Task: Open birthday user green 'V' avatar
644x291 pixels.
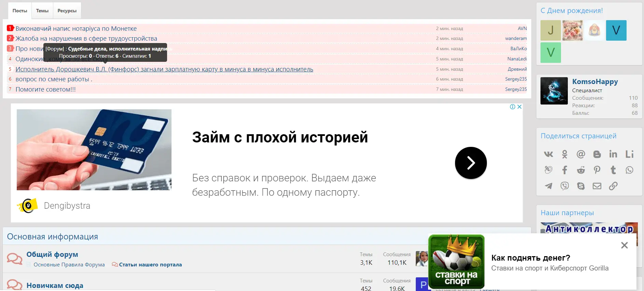Action: (x=551, y=53)
